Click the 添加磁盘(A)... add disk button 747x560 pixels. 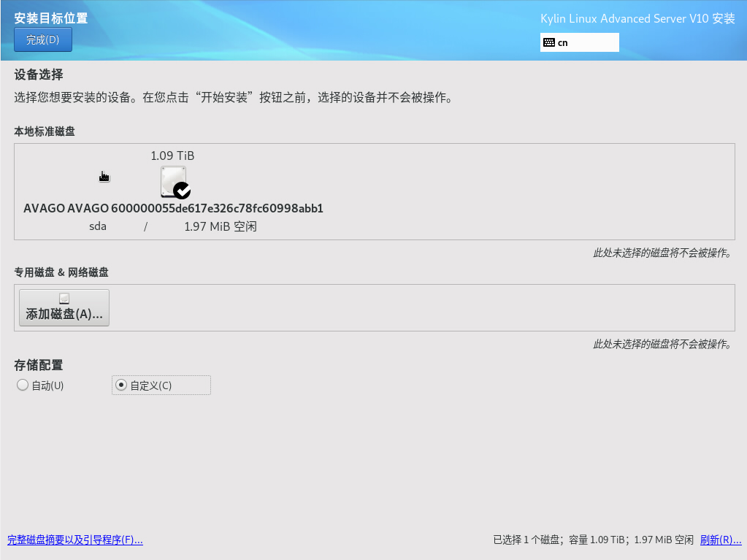pos(64,307)
